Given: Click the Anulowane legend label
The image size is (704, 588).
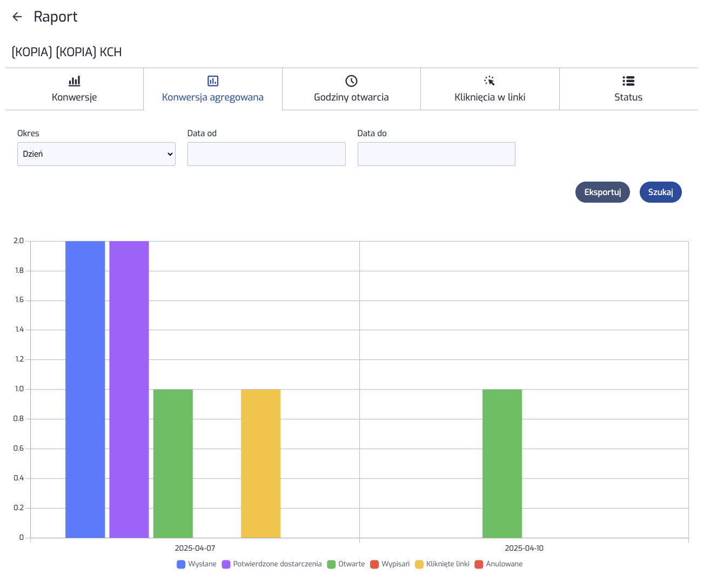Looking at the screenshot, I should (x=504, y=564).
